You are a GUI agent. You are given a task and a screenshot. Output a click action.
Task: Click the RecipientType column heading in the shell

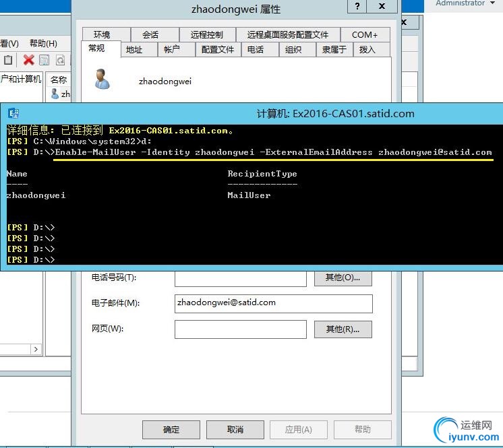262,174
